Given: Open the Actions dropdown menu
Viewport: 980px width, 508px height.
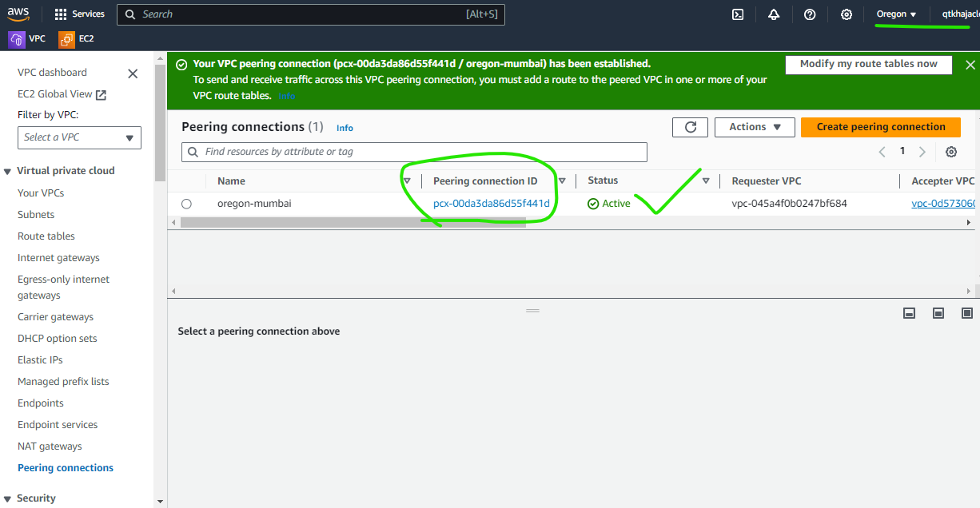Looking at the screenshot, I should click(x=755, y=127).
